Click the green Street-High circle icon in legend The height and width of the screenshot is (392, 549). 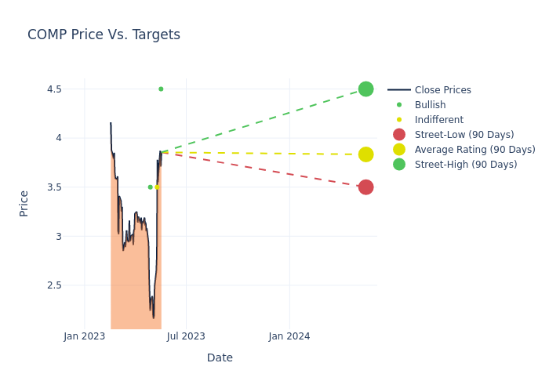399,165
